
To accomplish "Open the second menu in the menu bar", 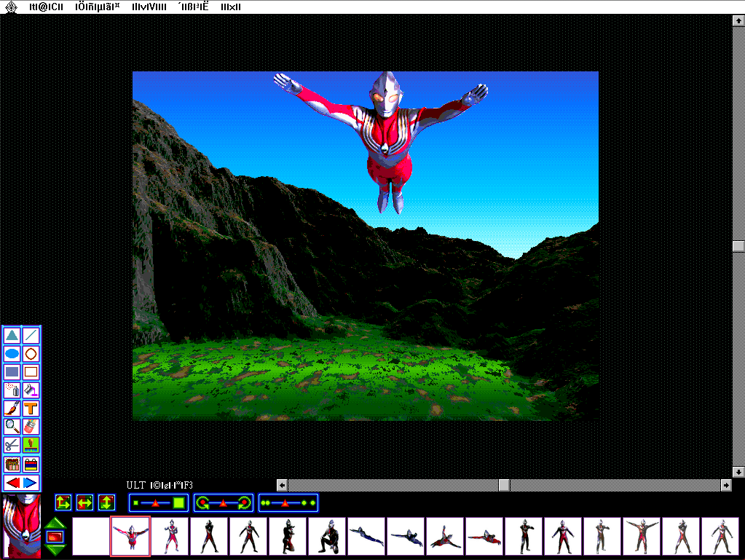I will point(98,7).
